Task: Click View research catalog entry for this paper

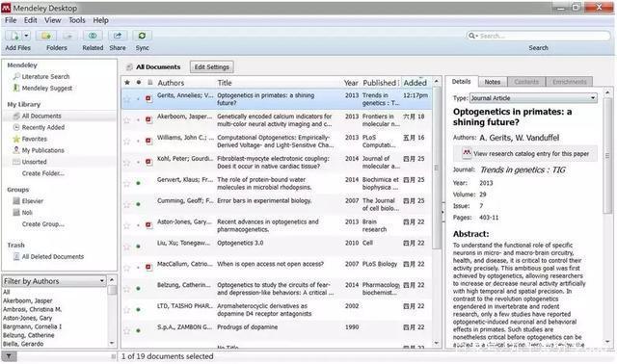Action: (x=525, y=154)
